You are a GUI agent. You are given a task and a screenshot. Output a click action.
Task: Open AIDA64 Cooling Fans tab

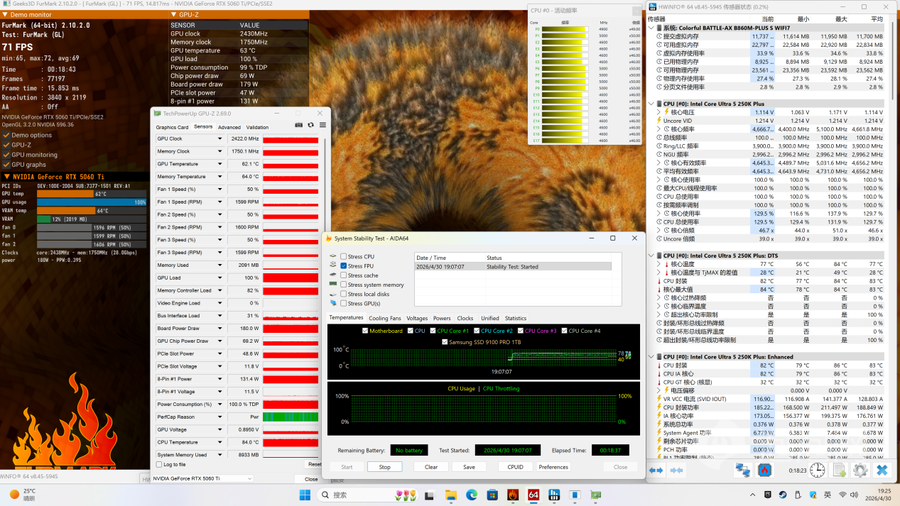click(385, 318)
